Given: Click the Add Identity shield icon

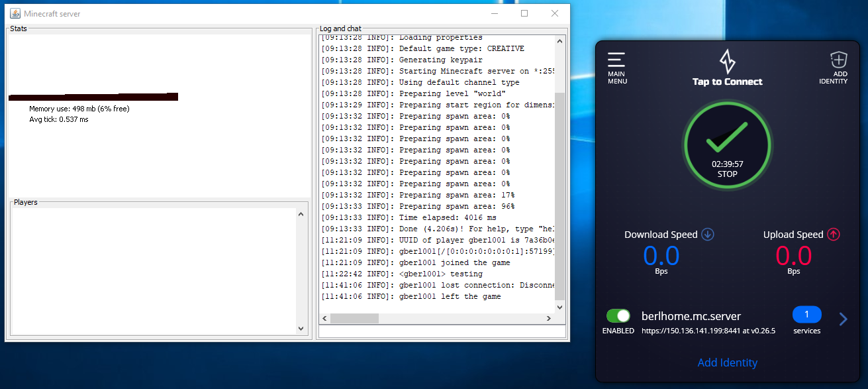Looking at the screenshot, I should pyautogui.click(x=838, y=60).
